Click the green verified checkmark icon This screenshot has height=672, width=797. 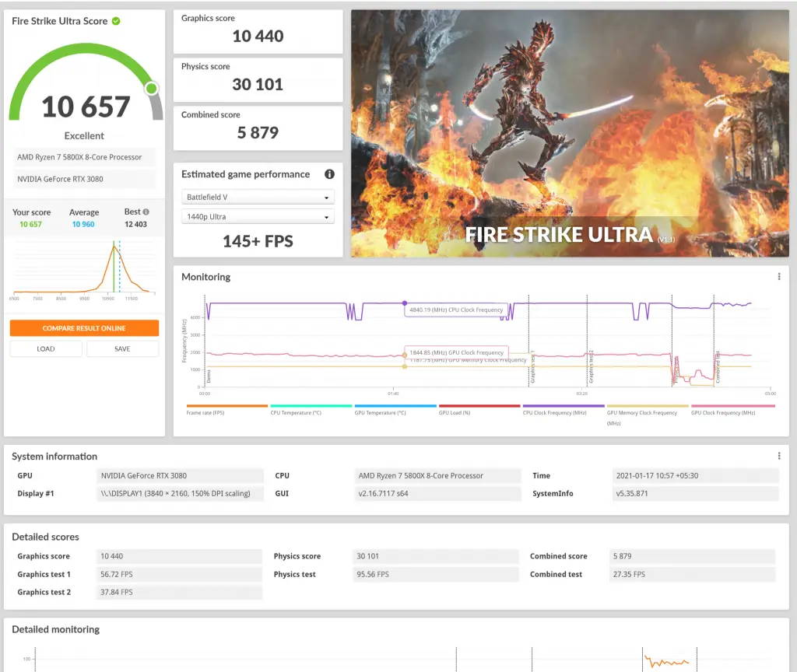(x=116, y=21)
